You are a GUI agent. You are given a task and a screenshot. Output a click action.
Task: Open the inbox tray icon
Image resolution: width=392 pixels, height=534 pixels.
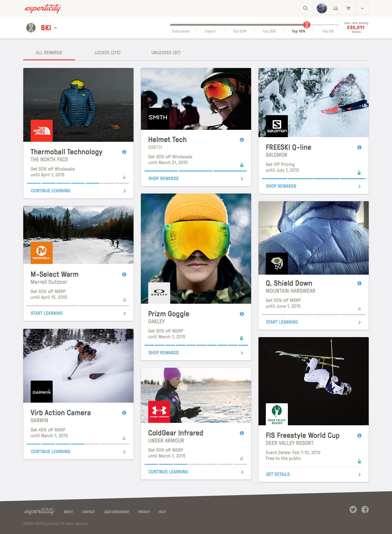pyautogui.click(x=336, y=8)
